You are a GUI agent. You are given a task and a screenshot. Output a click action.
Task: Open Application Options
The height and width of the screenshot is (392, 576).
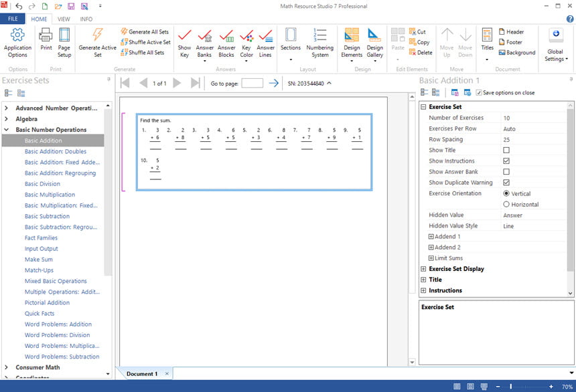(x=17, y=43)
